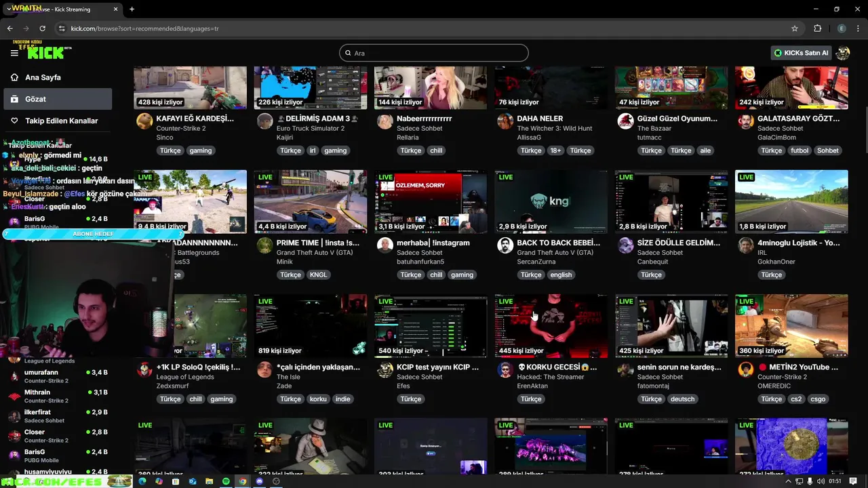868x488 pixels.
Task: Open Kaijiri channel avatar
Action: pos(265,121)
